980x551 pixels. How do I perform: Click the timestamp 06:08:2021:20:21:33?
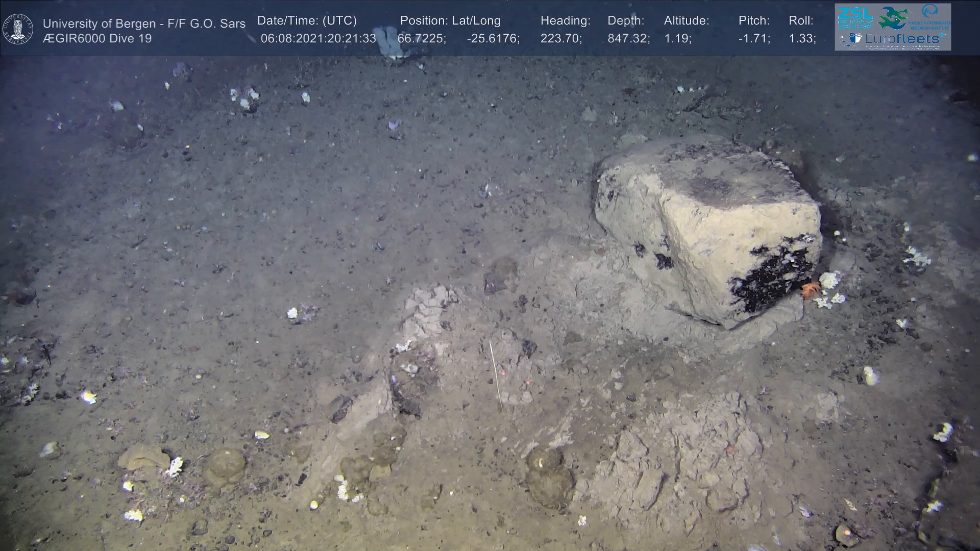318,38
